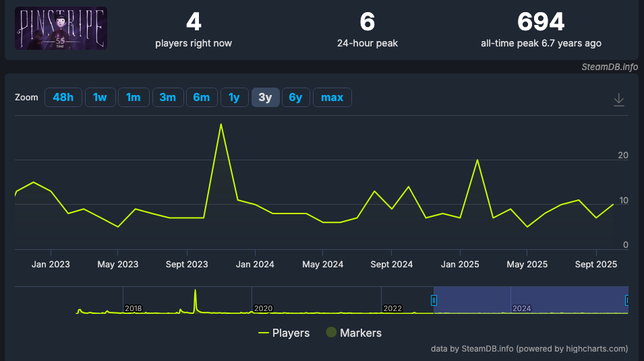Select the active 3y zoom range
644x361 pixels.
pos(265,97)
